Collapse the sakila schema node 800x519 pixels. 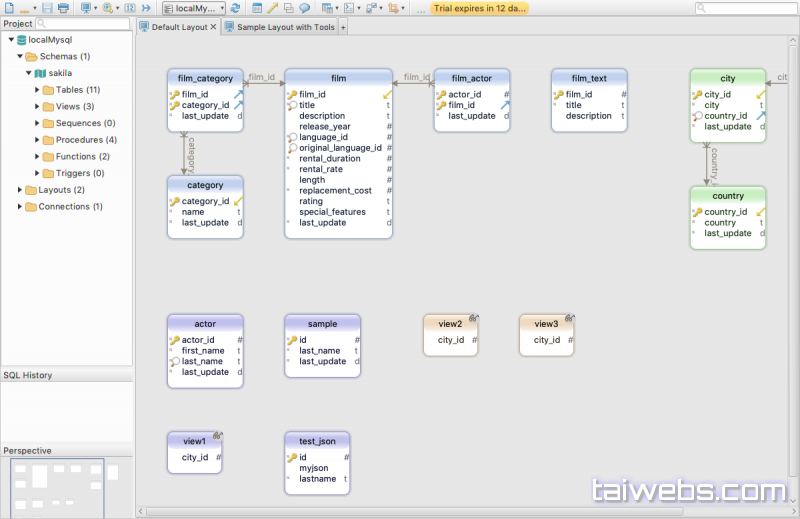29,73
